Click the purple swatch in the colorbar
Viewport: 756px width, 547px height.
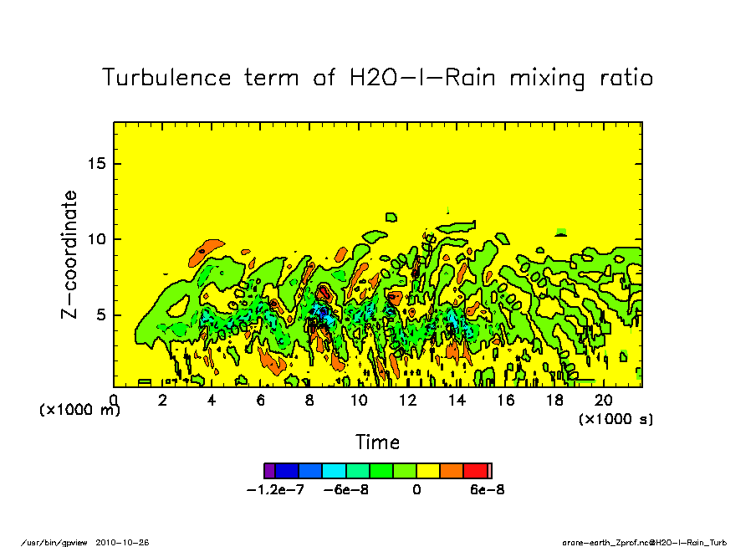click(x=269, y=471)
